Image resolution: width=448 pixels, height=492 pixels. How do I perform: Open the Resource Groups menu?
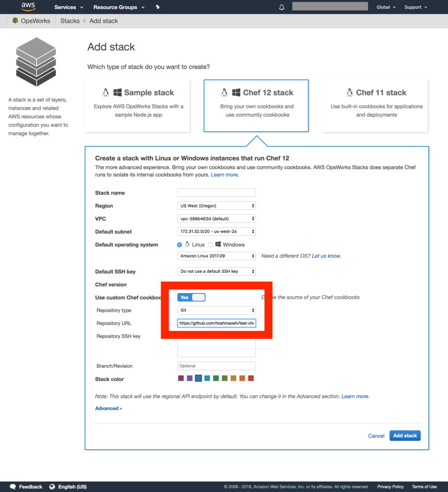119,7
